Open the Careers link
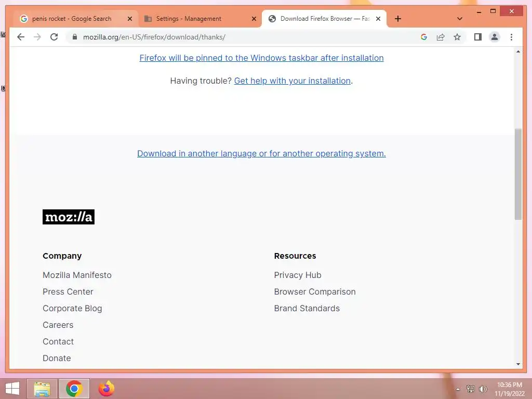This screenshot has height=399, width=532. 58,325
